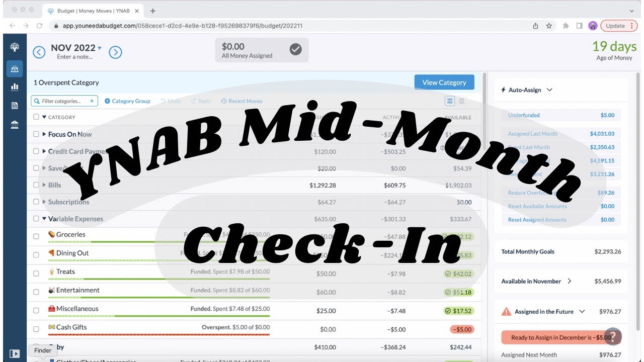
Task: Add a new Category Group
Action: click(127, 101)
